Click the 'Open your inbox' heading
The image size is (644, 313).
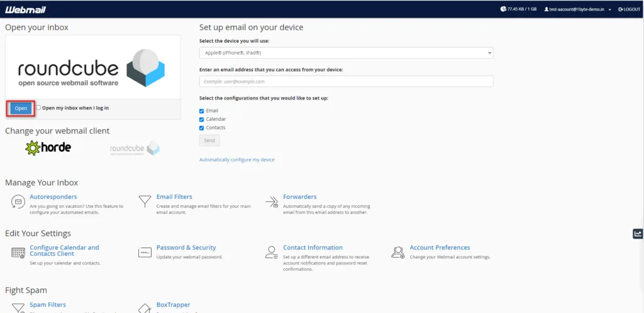(x=36, y=28)
